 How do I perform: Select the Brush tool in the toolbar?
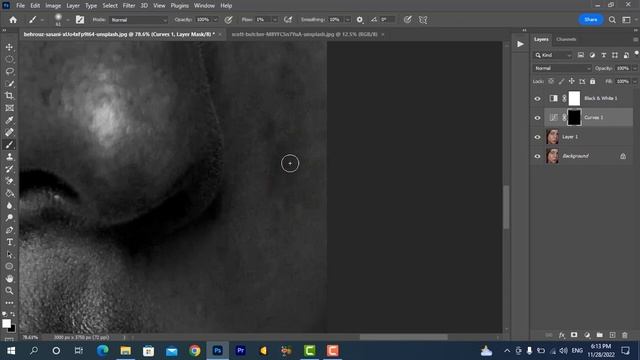[9, 144]
